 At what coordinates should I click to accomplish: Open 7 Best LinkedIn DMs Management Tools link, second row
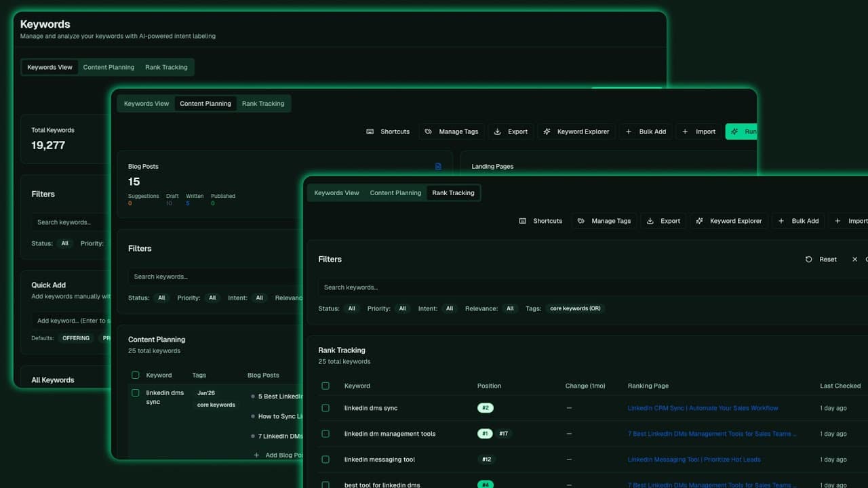tap(712, 434)
